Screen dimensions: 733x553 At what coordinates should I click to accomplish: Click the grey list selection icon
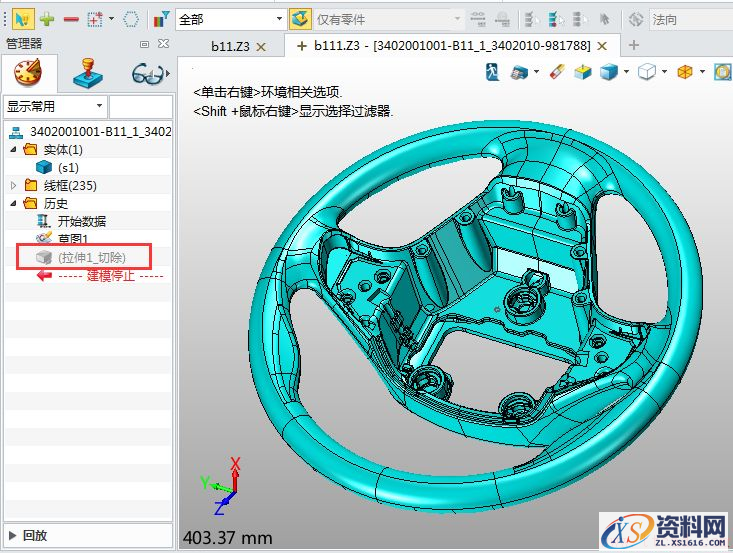(x=580, y=20)
